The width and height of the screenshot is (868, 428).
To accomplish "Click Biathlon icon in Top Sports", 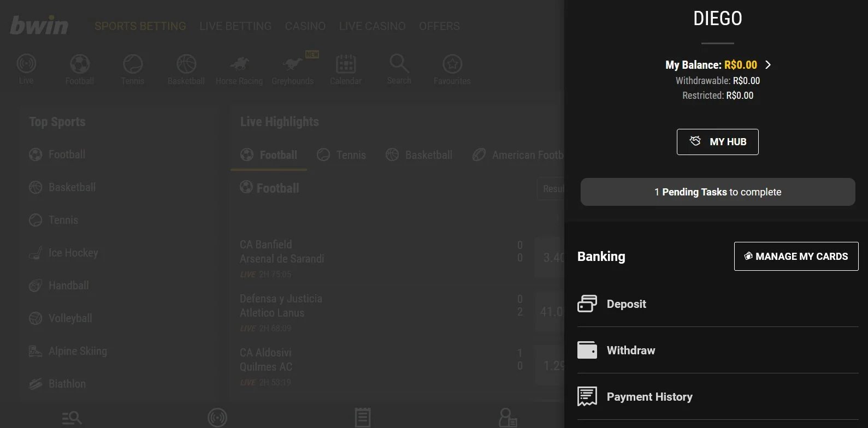I will (x=36, y=384).
